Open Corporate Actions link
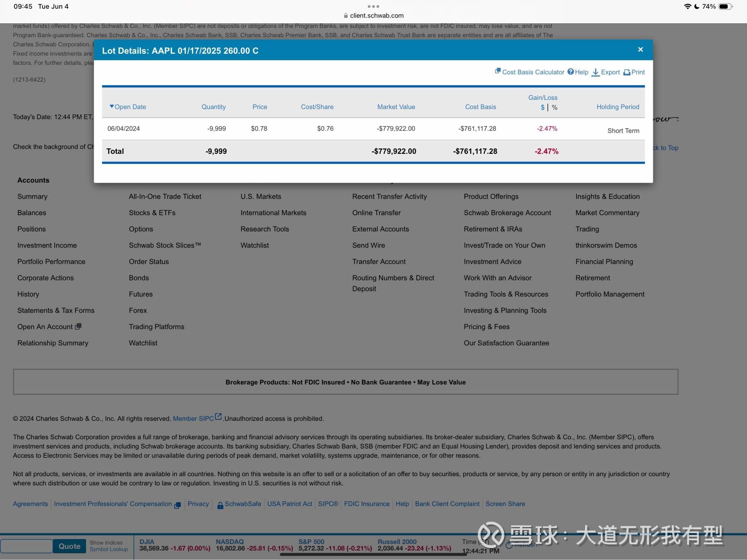Screen dimensions: 747x560 pos(45,278)
